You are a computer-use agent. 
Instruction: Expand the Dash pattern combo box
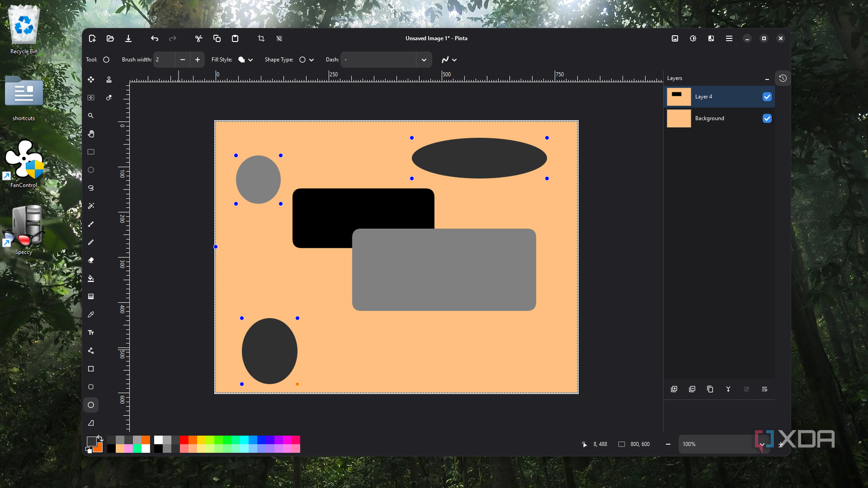(423, 60)
